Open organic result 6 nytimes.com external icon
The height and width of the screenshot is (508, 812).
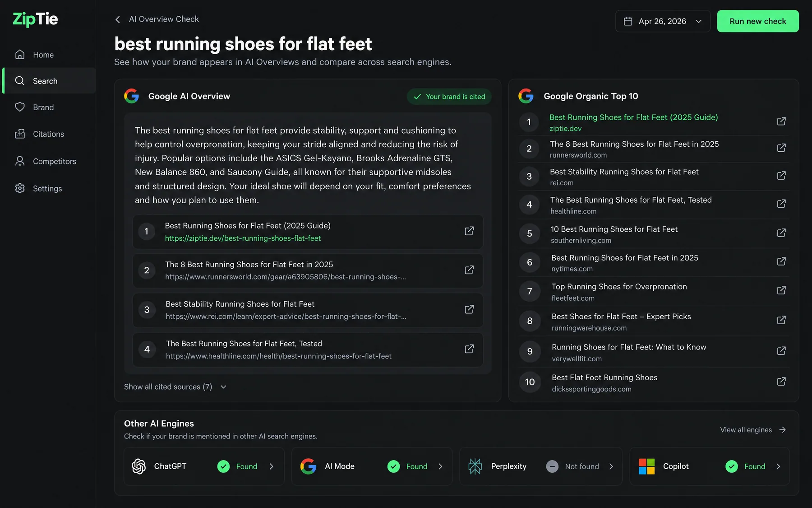click(781, 261)
